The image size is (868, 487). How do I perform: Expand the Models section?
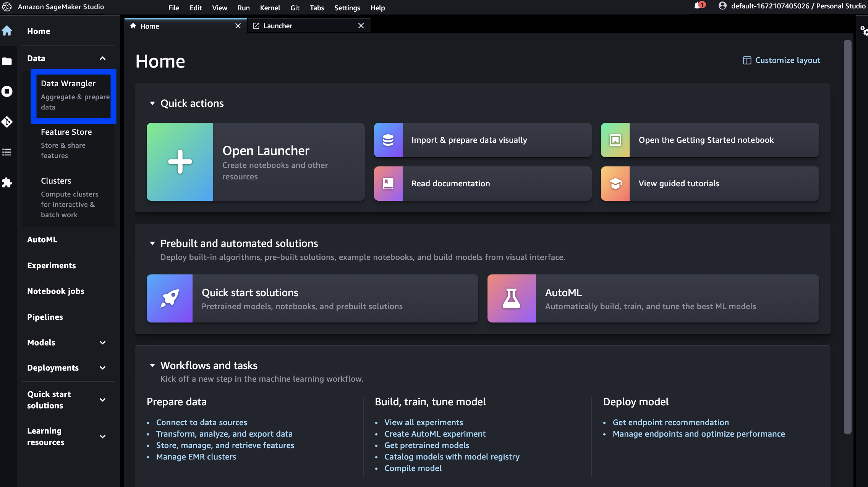coord(102,343)
